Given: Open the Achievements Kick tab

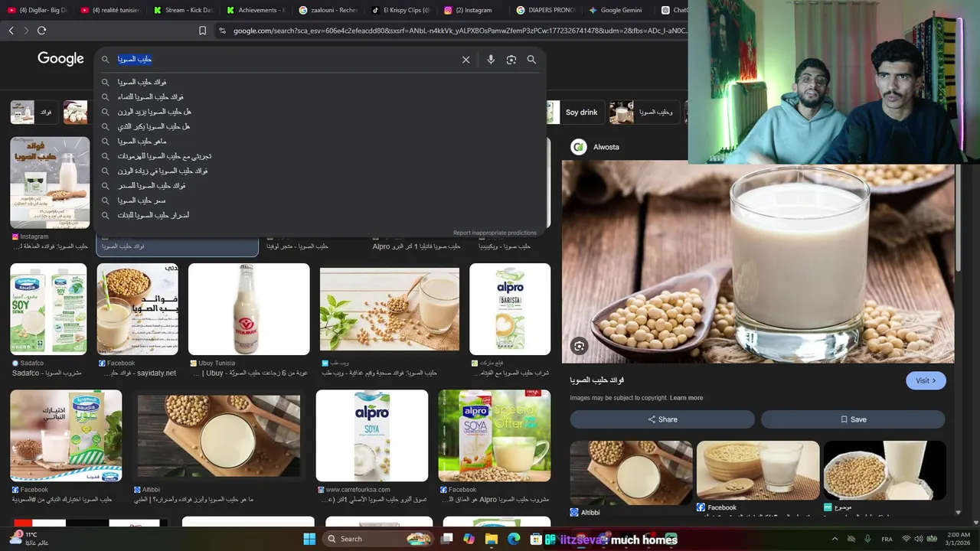Looking at the screenshot, I should point(255,10).
